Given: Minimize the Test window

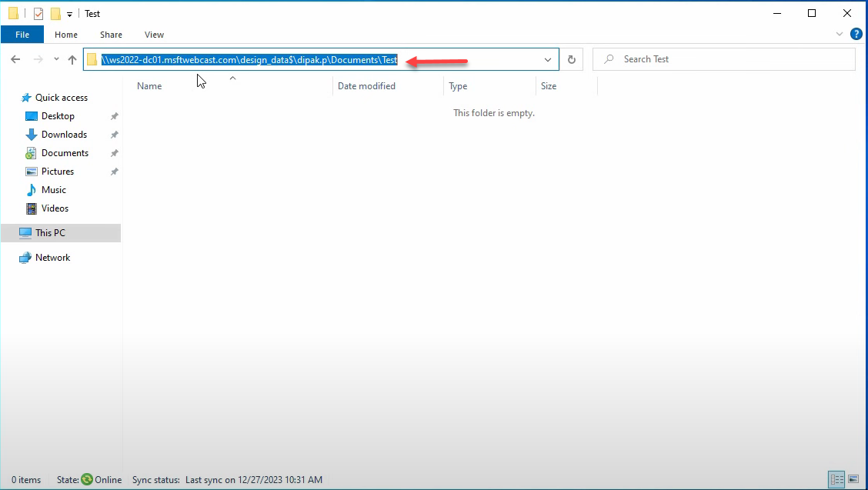Looking at the screenshot, I should click(x=777, y=13).
